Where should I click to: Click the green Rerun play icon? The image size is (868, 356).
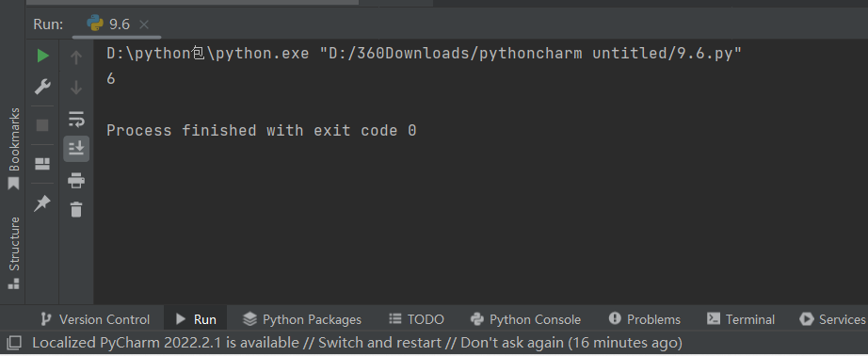42,56
